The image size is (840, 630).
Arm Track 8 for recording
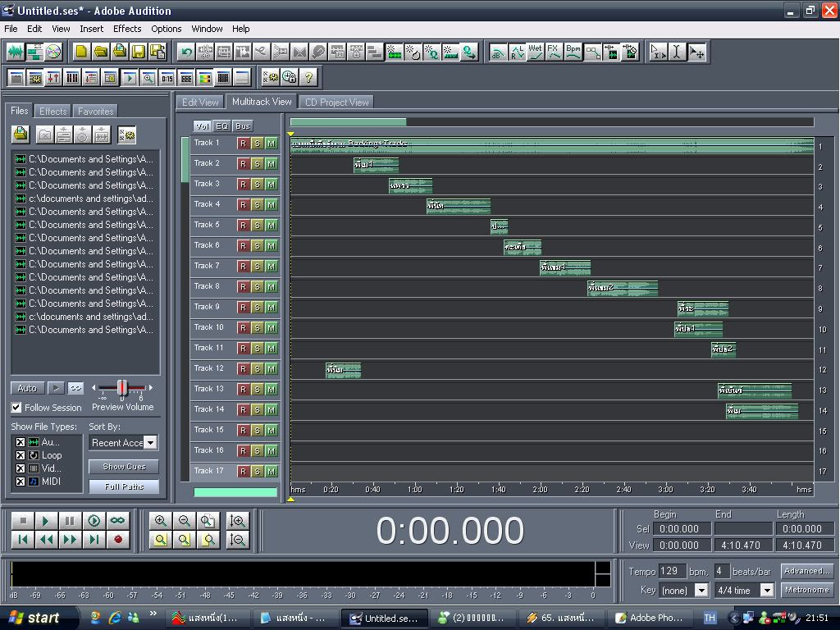point(243,287)
